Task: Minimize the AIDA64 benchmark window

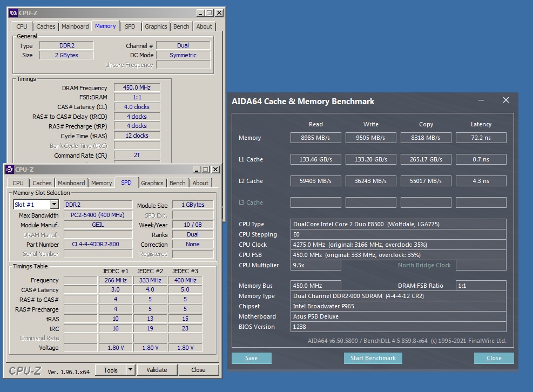Action: point(481,100)
